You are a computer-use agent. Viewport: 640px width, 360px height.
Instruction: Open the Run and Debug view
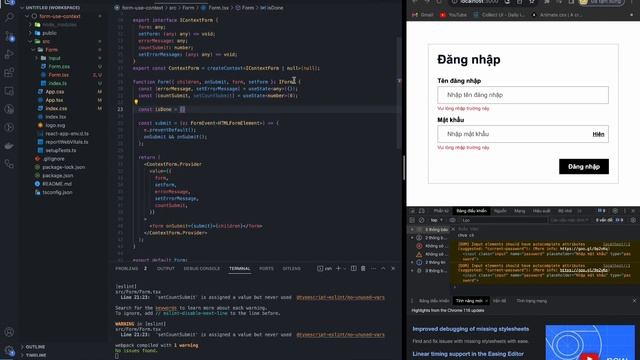(9, 54)
